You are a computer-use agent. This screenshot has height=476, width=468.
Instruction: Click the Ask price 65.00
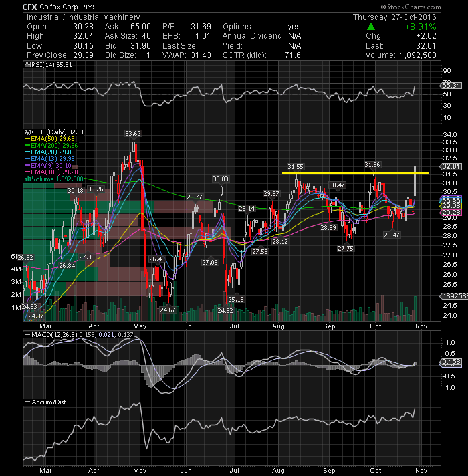[x=140, y=27]
